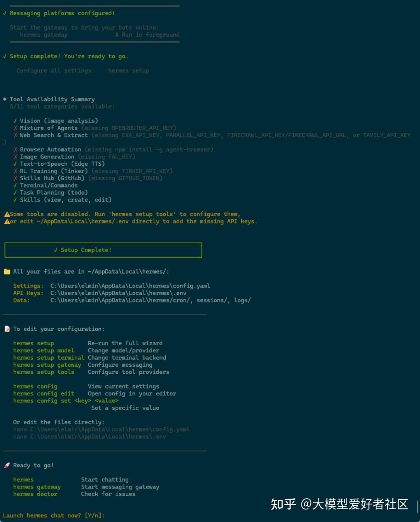Click the diamond bullet before 'Tool Availability Summary'
The width and height of the screenshot is (420, 522).
point(5,99)
